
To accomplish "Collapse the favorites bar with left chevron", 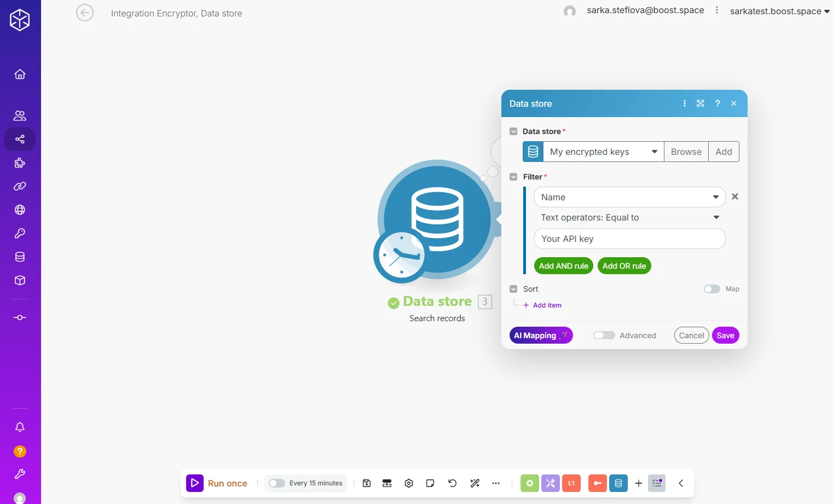I will (681, 483).
